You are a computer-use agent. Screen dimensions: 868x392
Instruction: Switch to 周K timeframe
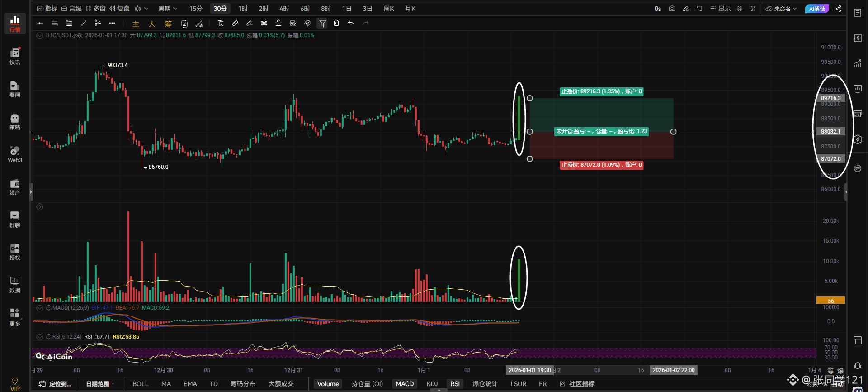click(x=389, y=9)
